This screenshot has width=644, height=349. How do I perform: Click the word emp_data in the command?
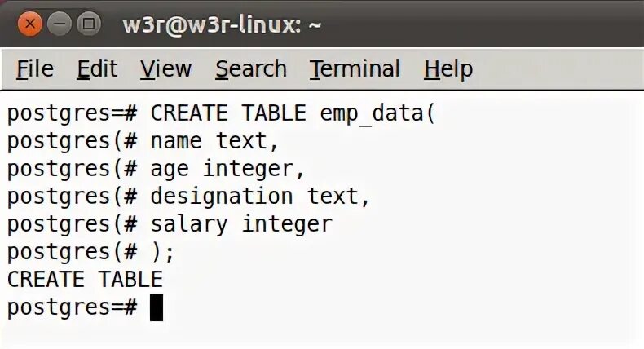tap(372, 113)
